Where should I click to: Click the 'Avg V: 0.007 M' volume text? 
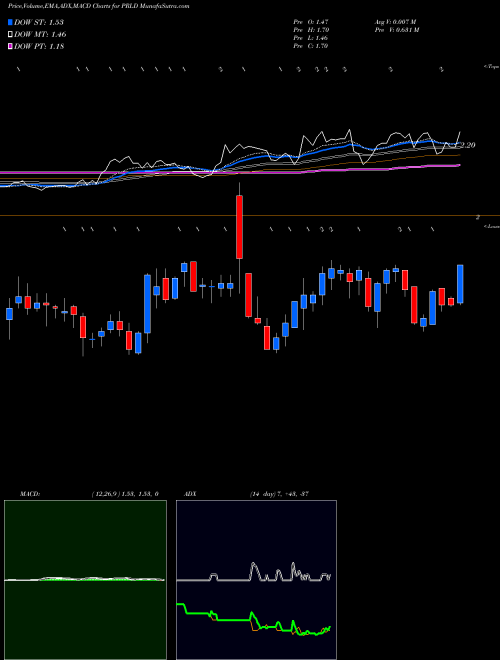[395, 21]
